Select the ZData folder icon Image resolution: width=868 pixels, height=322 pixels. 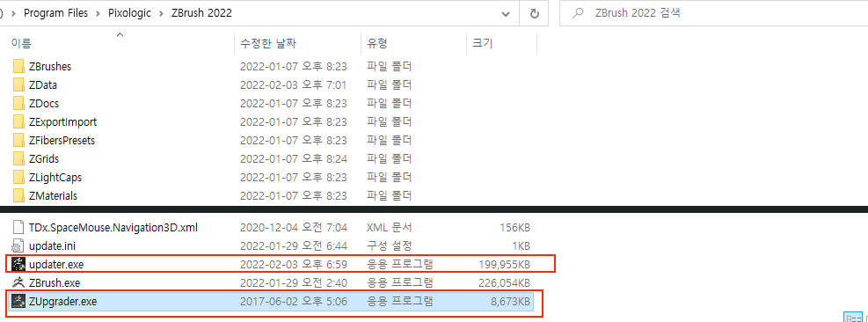point(18,84)
